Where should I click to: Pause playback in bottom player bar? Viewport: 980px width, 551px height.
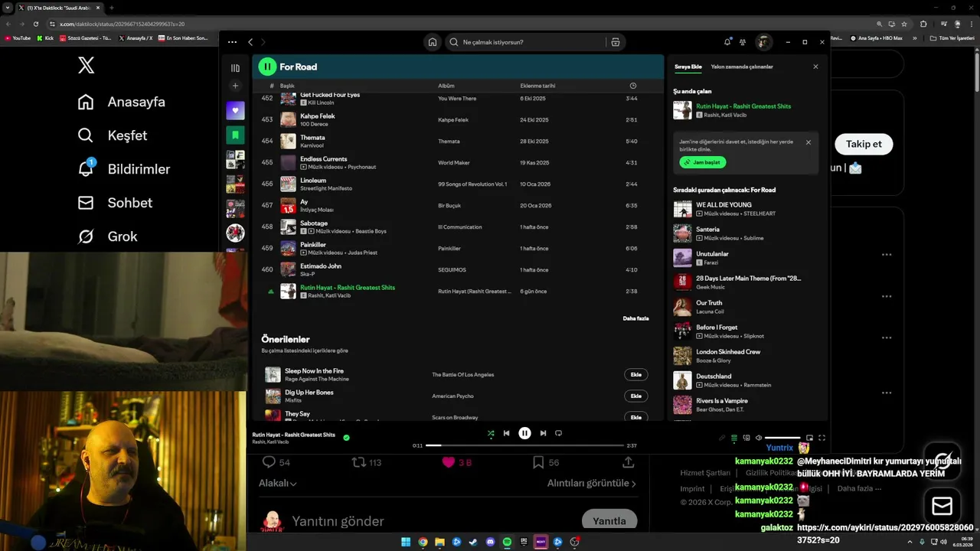pos(524,433)
